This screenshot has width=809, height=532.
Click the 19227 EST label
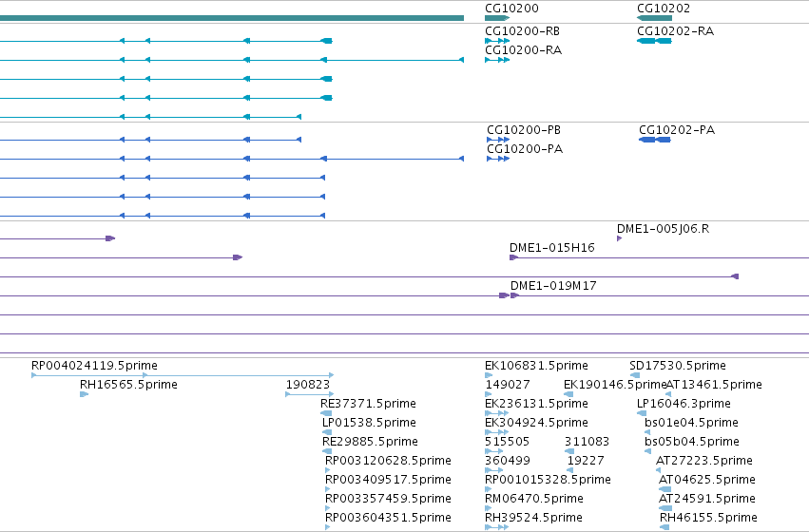[586, 461]
